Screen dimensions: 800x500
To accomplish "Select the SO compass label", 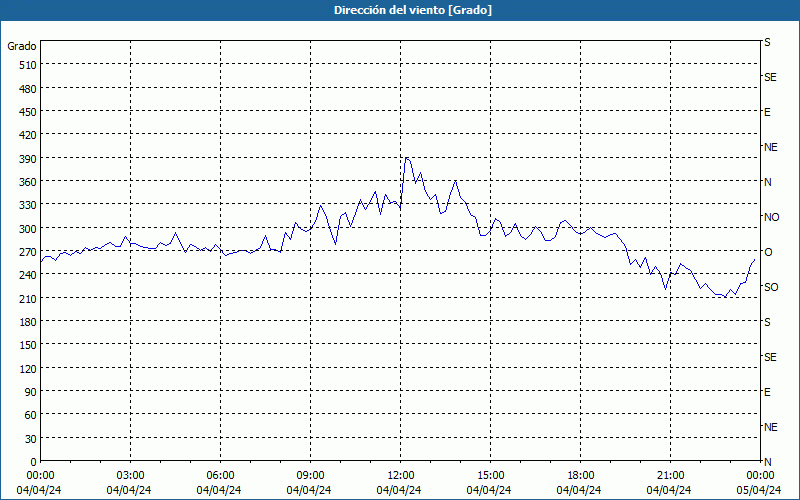I will tap(771, 287).
